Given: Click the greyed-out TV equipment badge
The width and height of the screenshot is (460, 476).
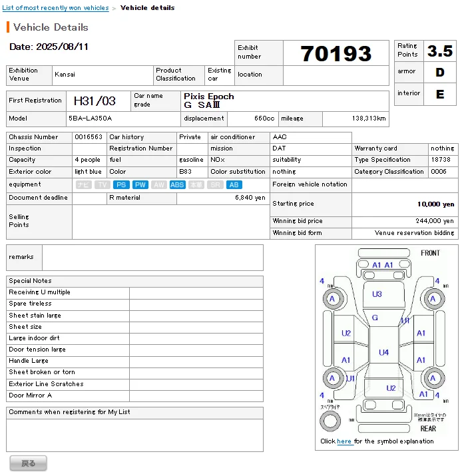Looking at the screenshot, I should click(x=102, y=184).
